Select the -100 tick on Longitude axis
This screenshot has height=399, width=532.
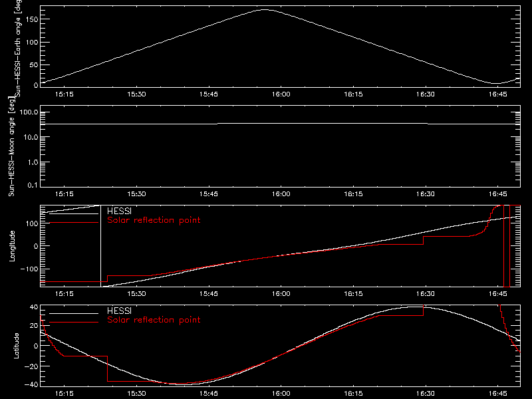[29, 269]
